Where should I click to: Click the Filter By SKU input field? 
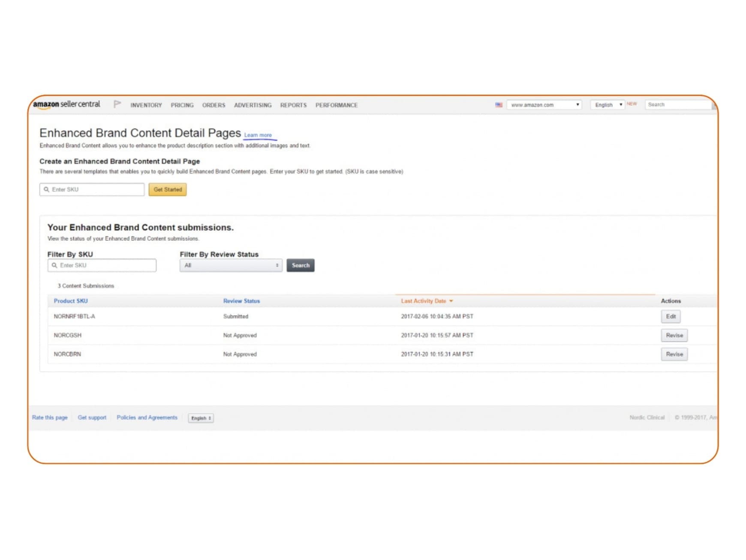tap(102, 265)
